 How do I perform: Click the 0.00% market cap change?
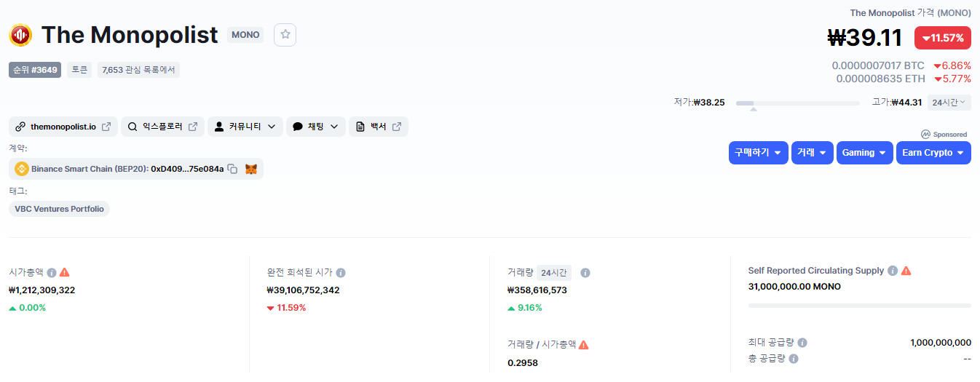click(x=28, y=308)
